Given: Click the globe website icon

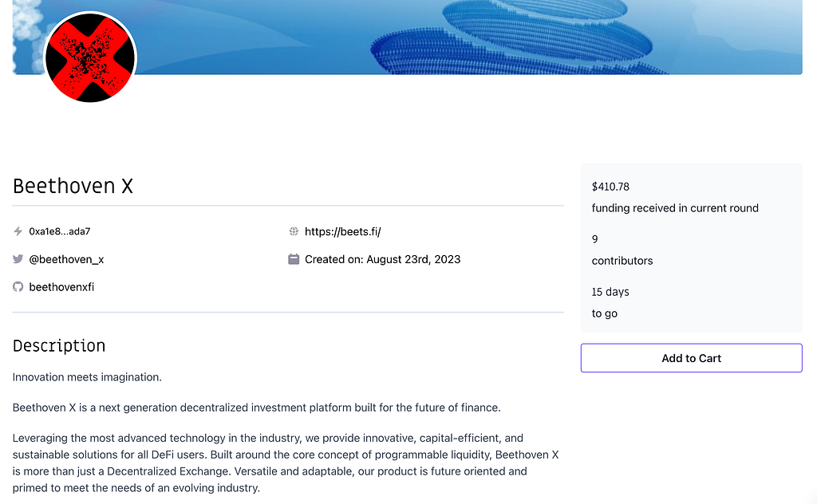Looking at the screenshot, I should tap(294, 231).
